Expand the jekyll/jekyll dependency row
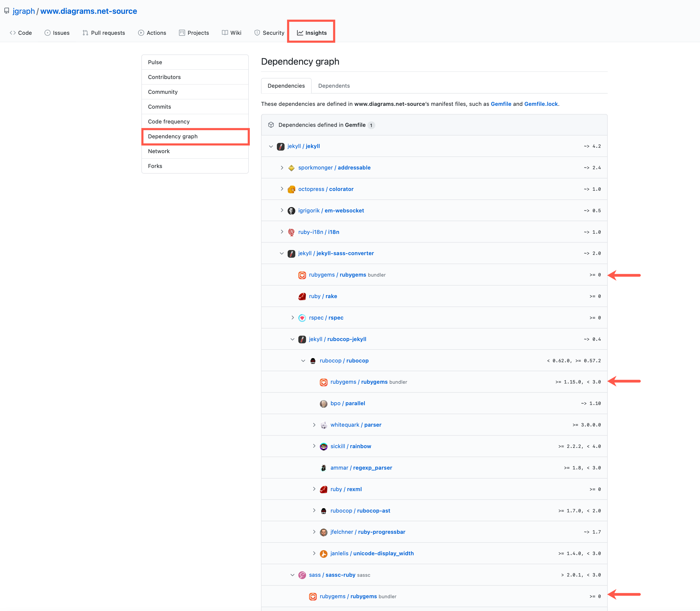Image resolution: width=700 pixels, height=611 pixels. 272,146
